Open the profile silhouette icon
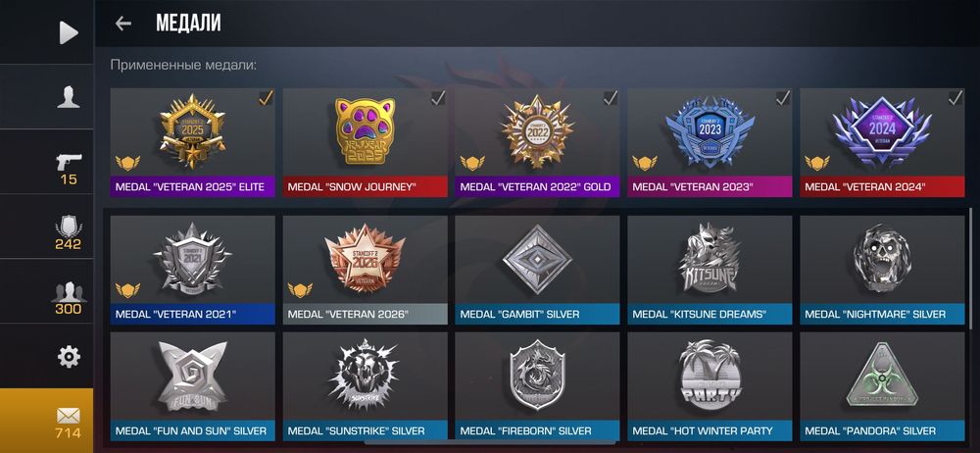Viewport: 980px width, 453px height. pos(69,98)
